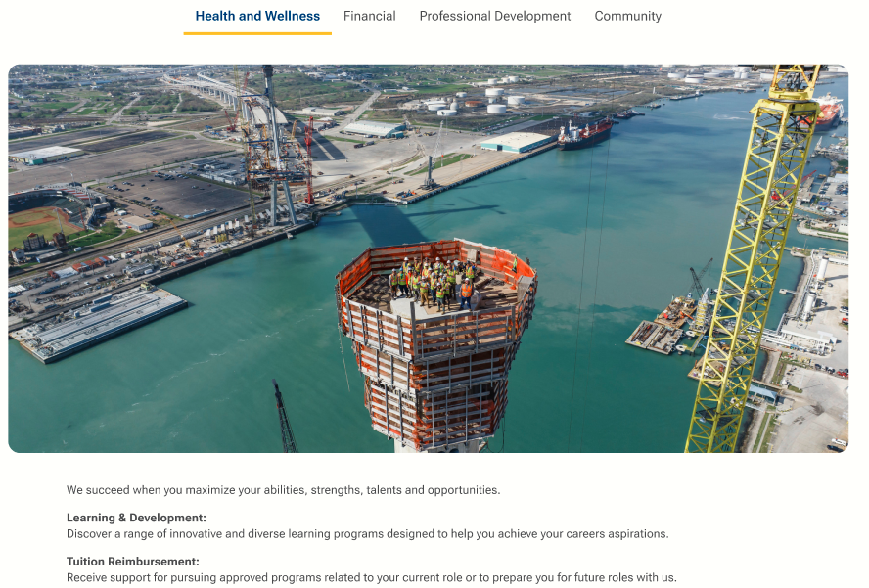Click the teal-roofed warehouse by the dock

point(517,142)
